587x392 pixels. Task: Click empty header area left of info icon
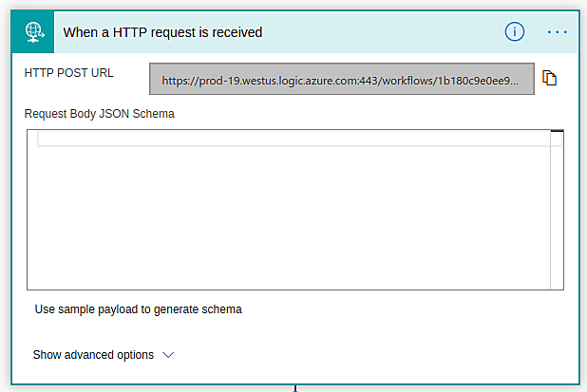(x=399, y=32)
